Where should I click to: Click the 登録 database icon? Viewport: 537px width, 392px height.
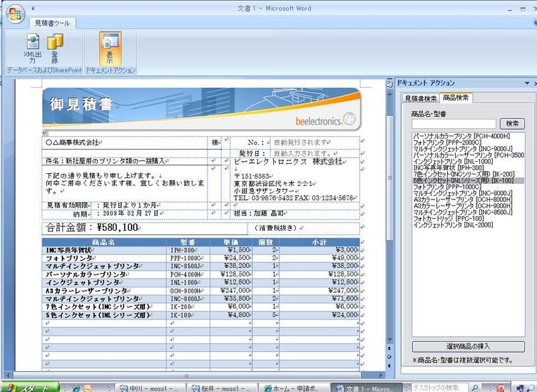(x=55, y=48)
